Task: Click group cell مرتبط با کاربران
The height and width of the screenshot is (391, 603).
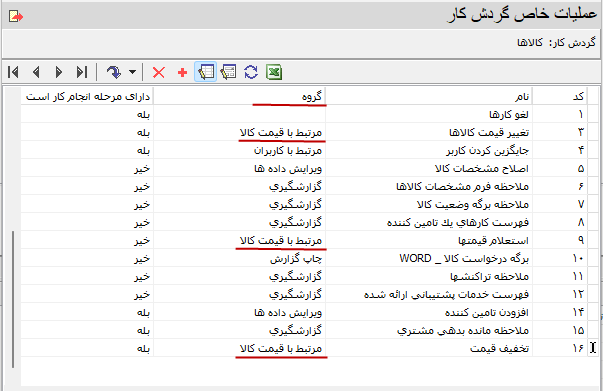Action: pos(240,150)
